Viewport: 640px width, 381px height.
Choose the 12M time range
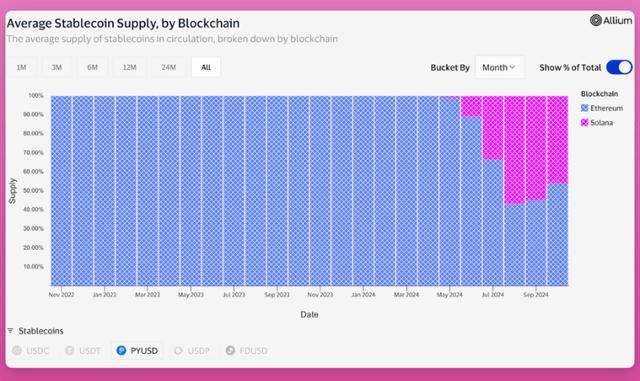click(129, 67)
